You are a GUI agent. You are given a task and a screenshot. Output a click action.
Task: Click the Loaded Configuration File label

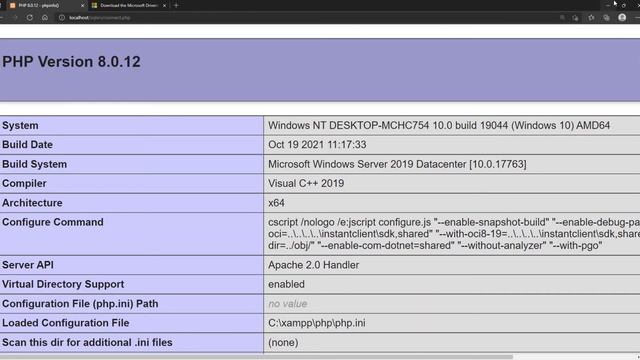65,323
